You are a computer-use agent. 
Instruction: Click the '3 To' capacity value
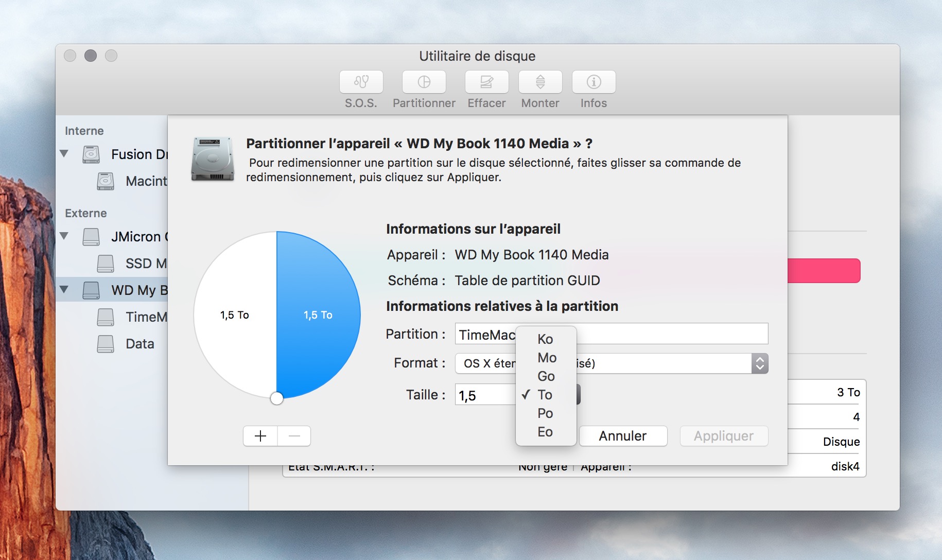pyautogui.click(x=848, y=392)
